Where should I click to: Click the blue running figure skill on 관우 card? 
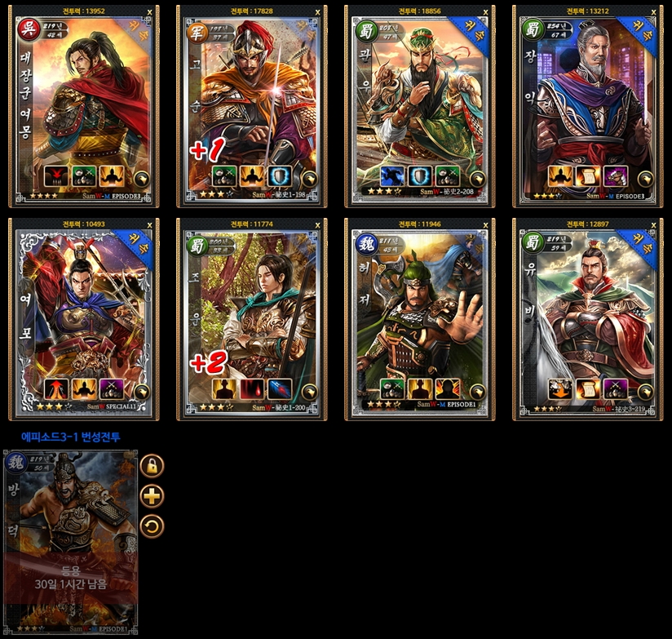pyautogui.click(x=392, y=176)
